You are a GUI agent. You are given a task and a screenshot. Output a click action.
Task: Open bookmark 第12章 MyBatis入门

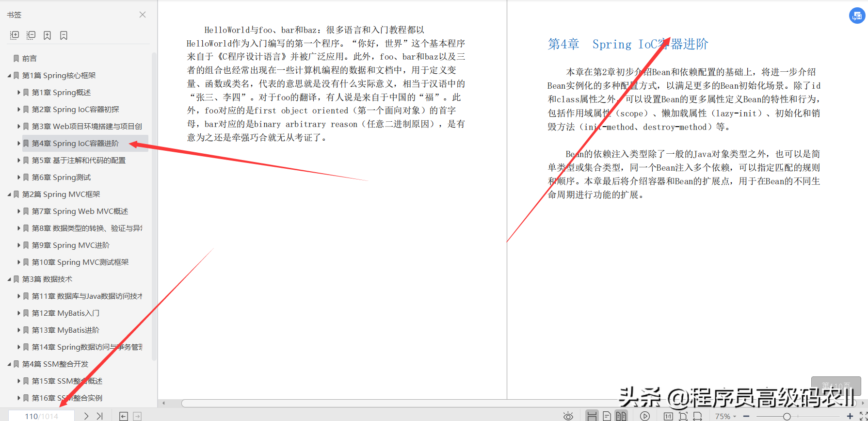point(65,313)
